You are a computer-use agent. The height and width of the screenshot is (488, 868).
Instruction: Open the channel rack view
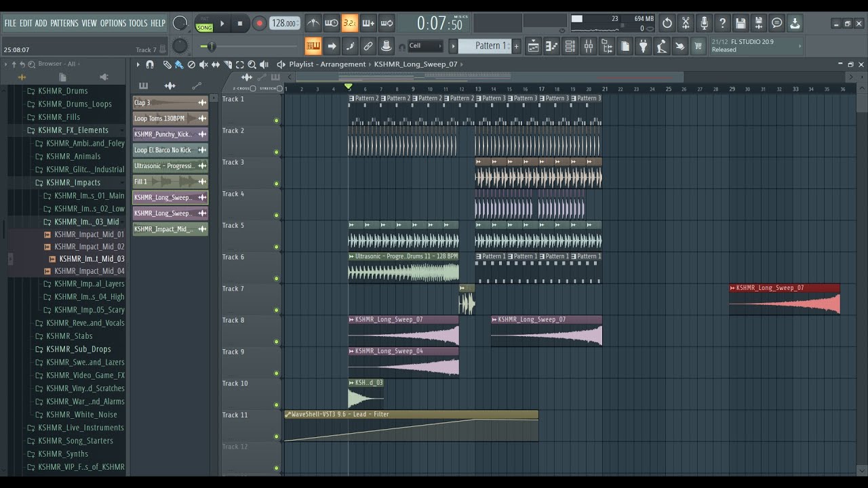570,46
